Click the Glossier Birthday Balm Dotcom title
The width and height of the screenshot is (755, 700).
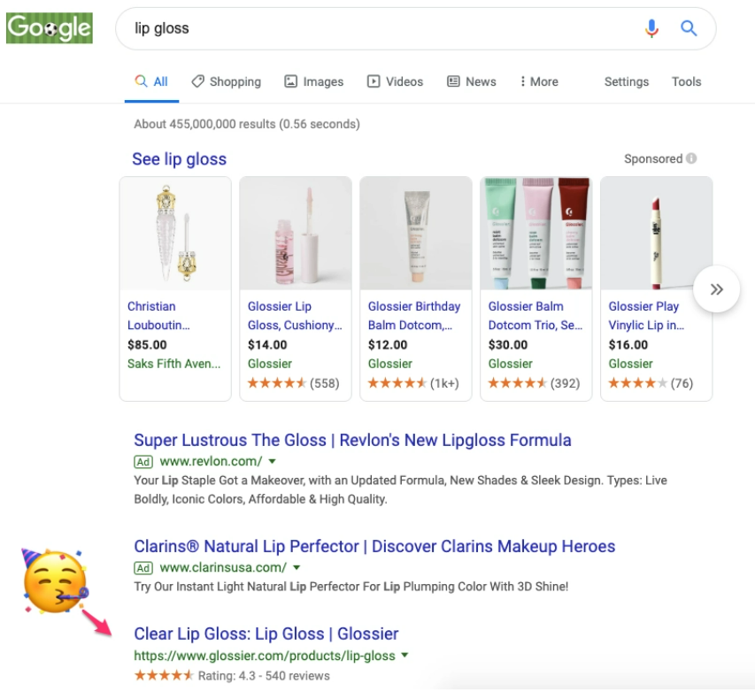tap(414, 316)
